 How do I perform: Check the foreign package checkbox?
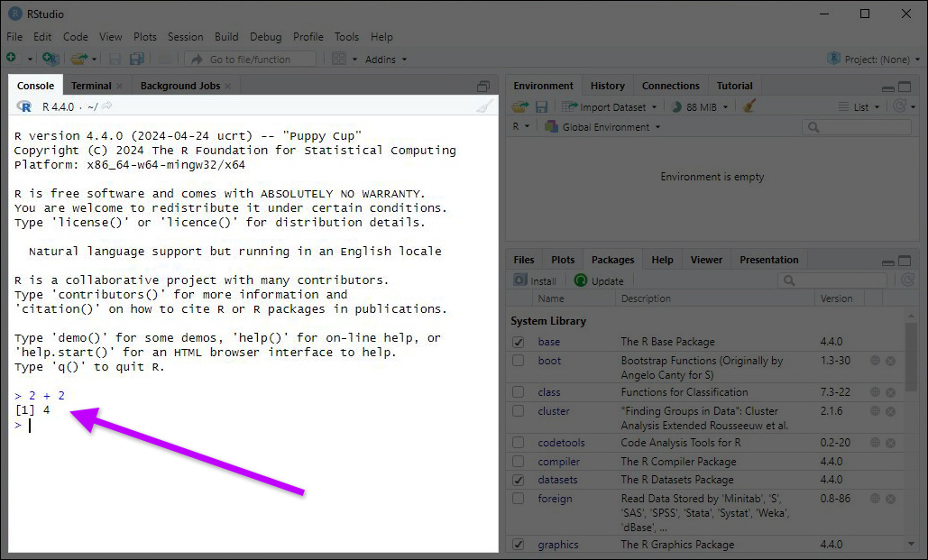[x=519, y=499]
